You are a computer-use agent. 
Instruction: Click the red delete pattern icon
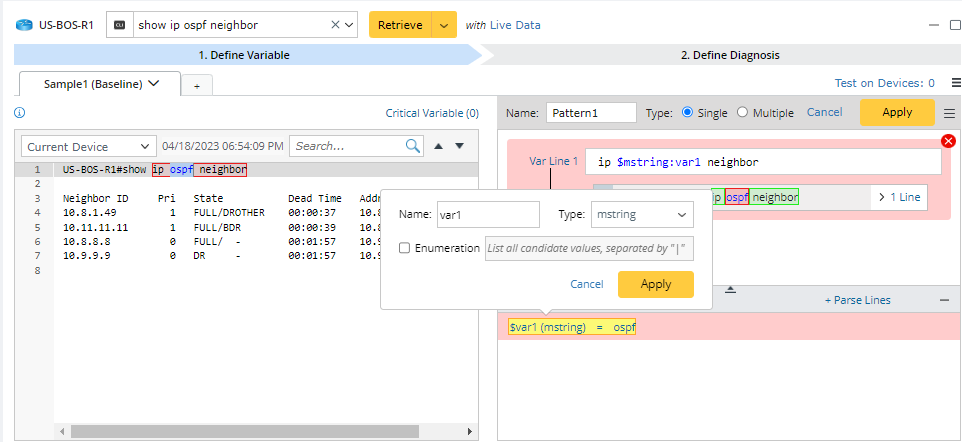click(948, 141)
